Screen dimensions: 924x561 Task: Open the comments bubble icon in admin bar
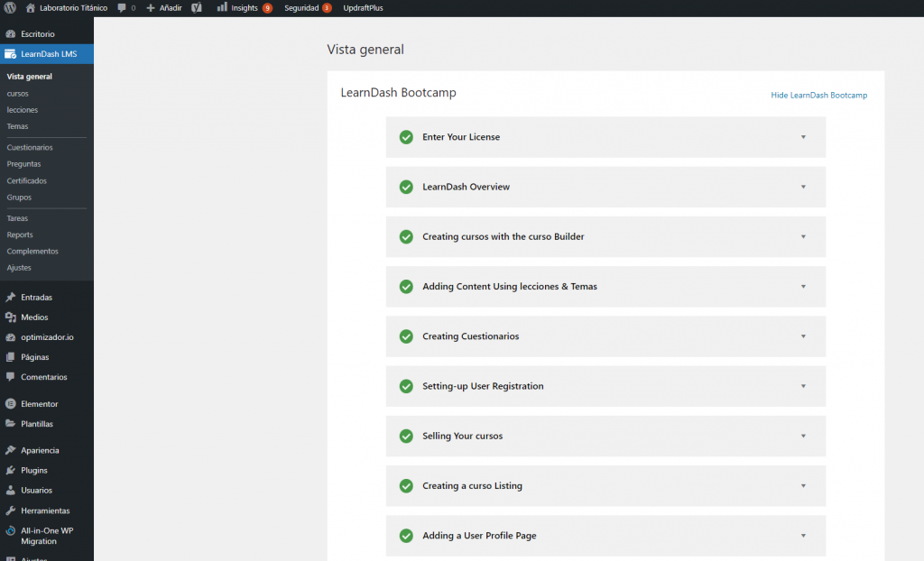[x=122, y=7]
